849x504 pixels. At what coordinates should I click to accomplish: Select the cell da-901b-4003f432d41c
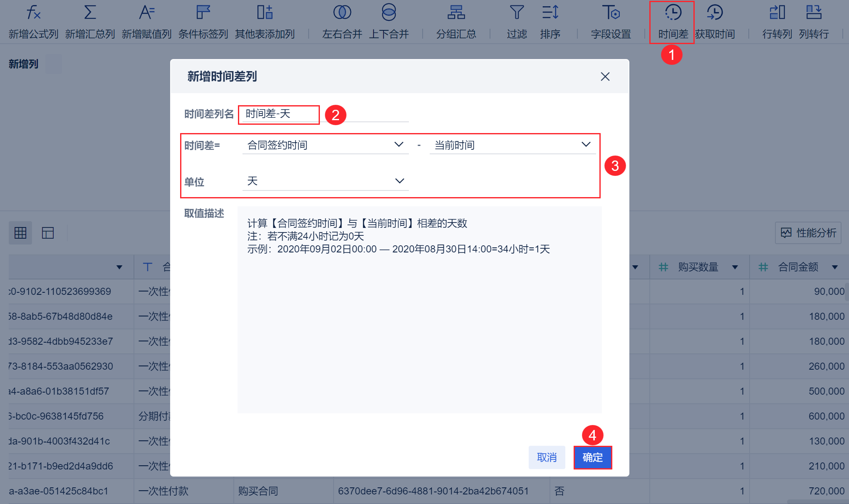(x=71, y=441)
